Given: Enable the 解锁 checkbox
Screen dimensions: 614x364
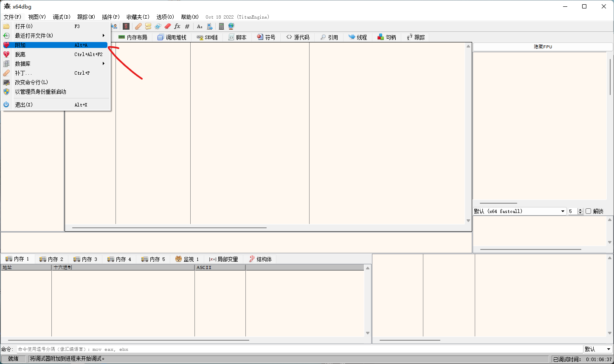Looking at the screenshot, I should pos(589,211).
